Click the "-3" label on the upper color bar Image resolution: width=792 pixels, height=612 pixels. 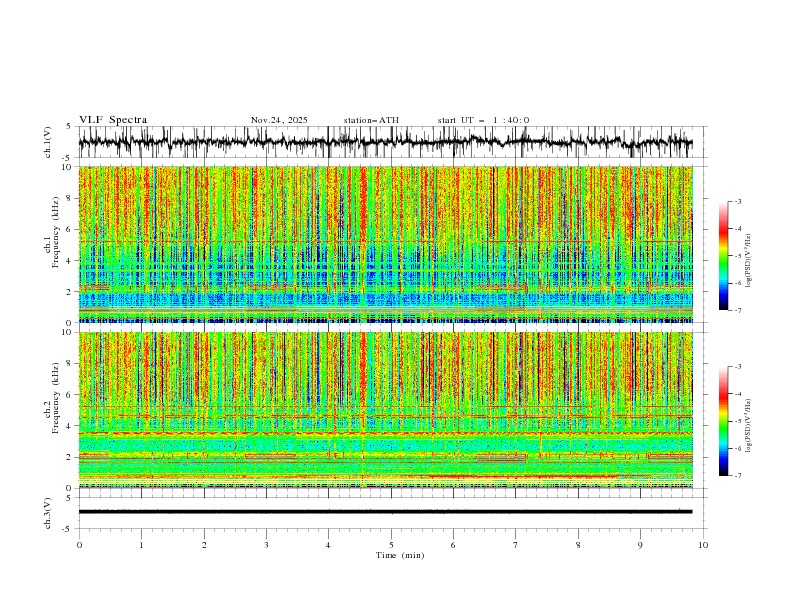pos(738,201)
